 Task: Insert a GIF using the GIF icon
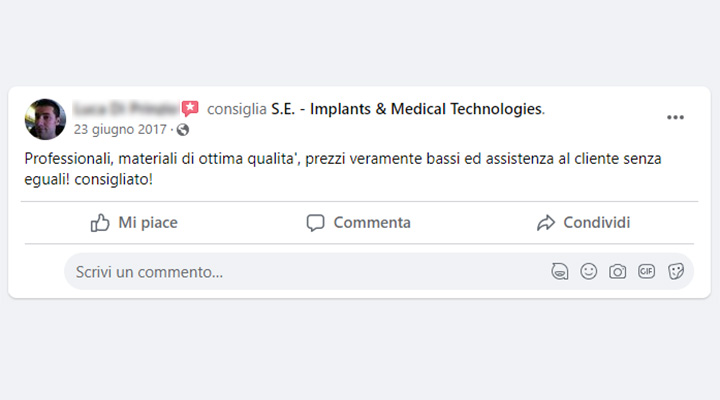647,271
